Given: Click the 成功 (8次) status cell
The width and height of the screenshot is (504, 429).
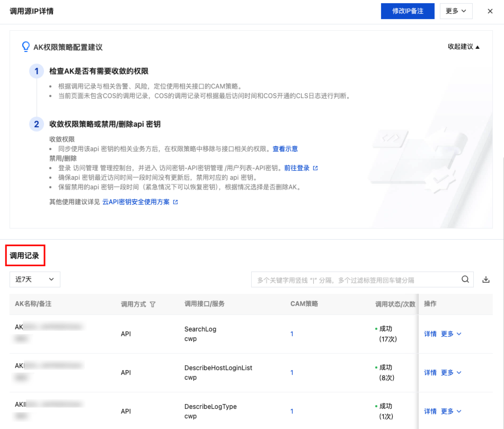Looking at the screenshot, I should 385,372.
